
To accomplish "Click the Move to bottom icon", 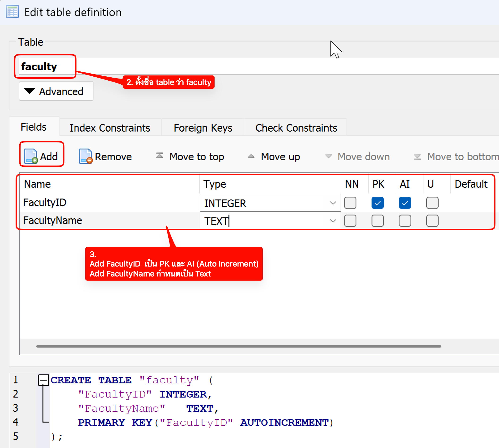I will 417,157.
